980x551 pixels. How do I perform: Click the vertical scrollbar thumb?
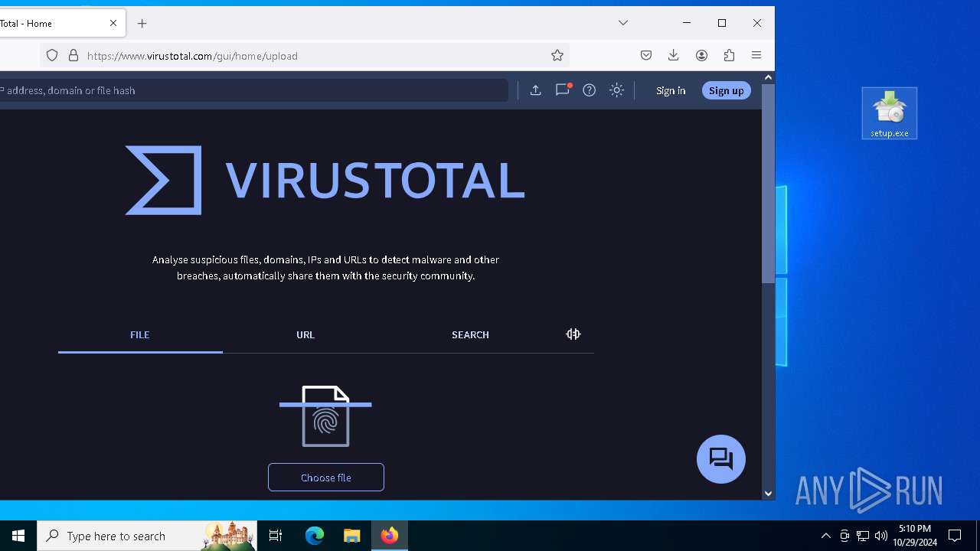pyautogui.click(x=768, y=184)
